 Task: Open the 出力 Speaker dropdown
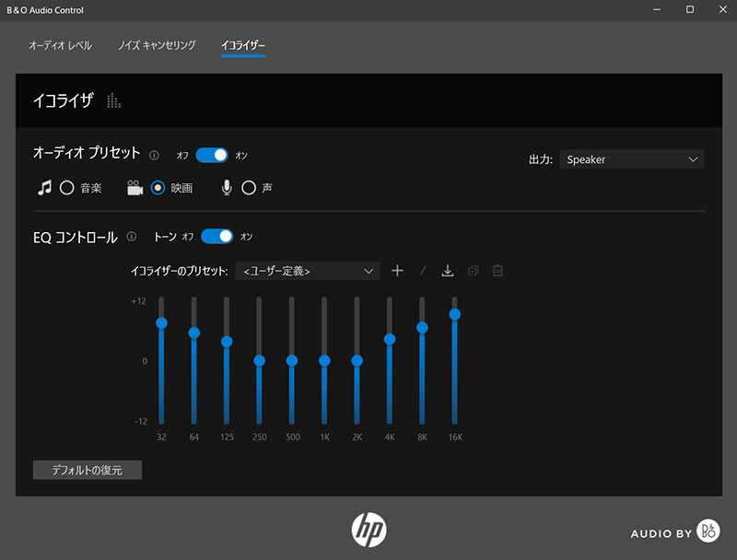[x=631, y=159]
